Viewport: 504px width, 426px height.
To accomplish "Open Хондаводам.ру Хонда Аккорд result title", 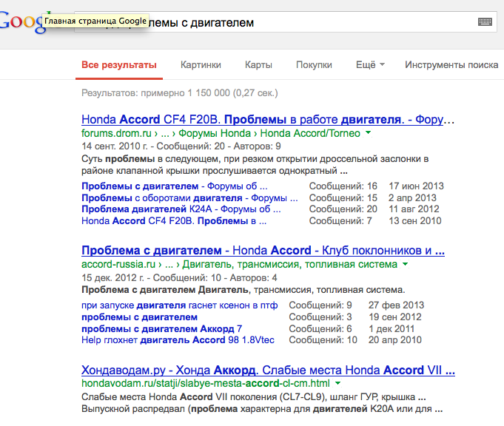I will click(268, 371).
